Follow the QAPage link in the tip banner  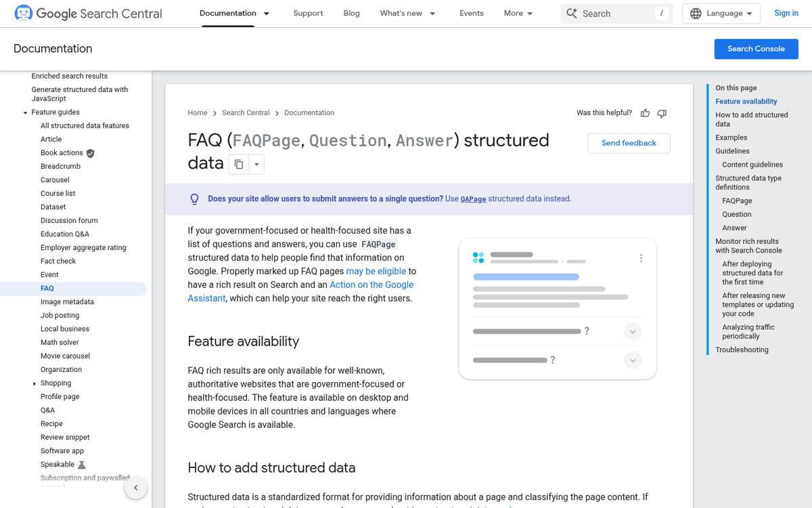tap(472, 199)
